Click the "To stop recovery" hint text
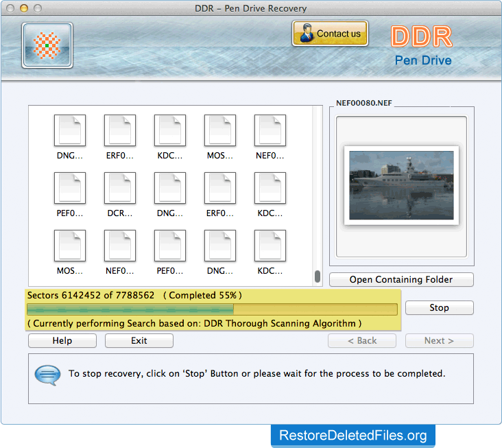The width and height of the screenshot is (502, 448). [257, 374]
